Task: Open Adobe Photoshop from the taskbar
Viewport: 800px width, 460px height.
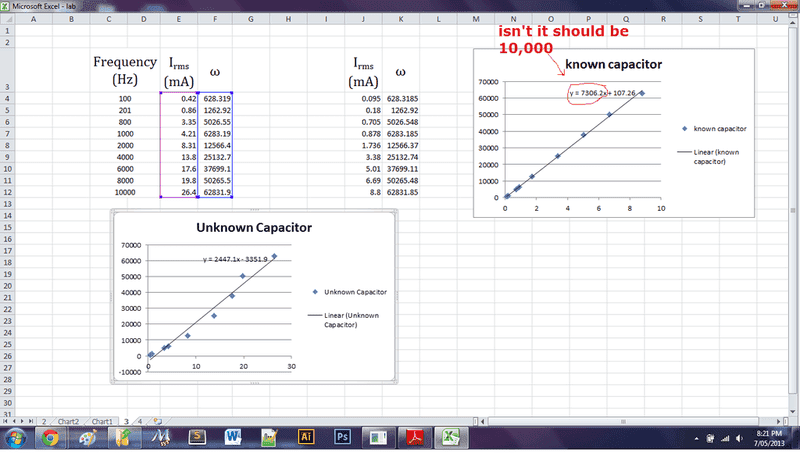Action: (x=341, y=438)
